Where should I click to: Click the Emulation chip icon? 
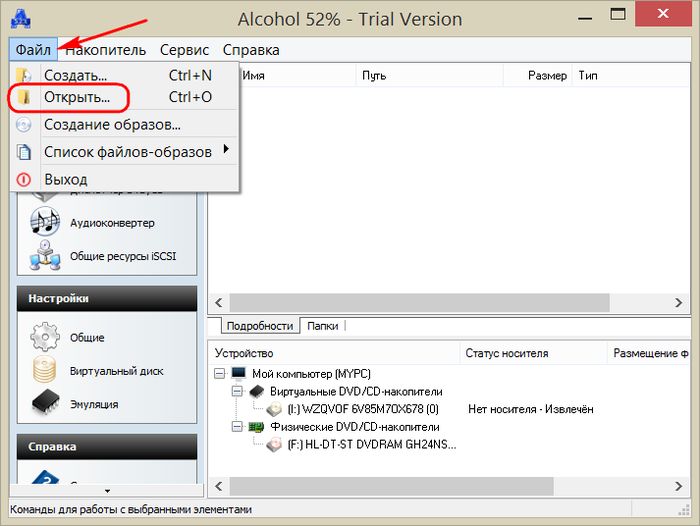click(45, 403)
